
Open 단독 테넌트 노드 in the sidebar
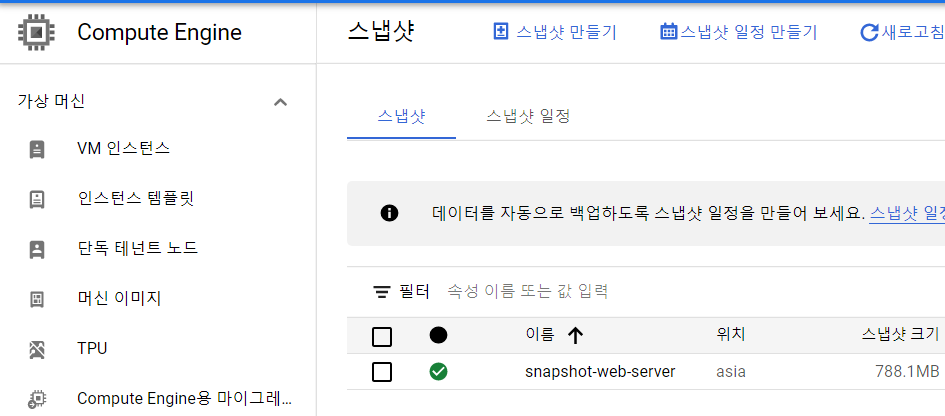pos(137,248)
